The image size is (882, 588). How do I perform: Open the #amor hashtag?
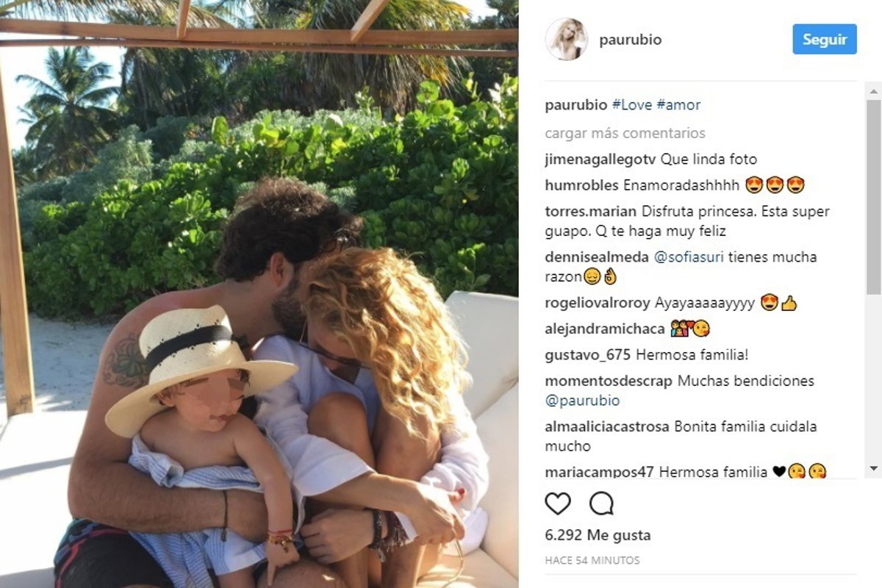click(678, 105)
